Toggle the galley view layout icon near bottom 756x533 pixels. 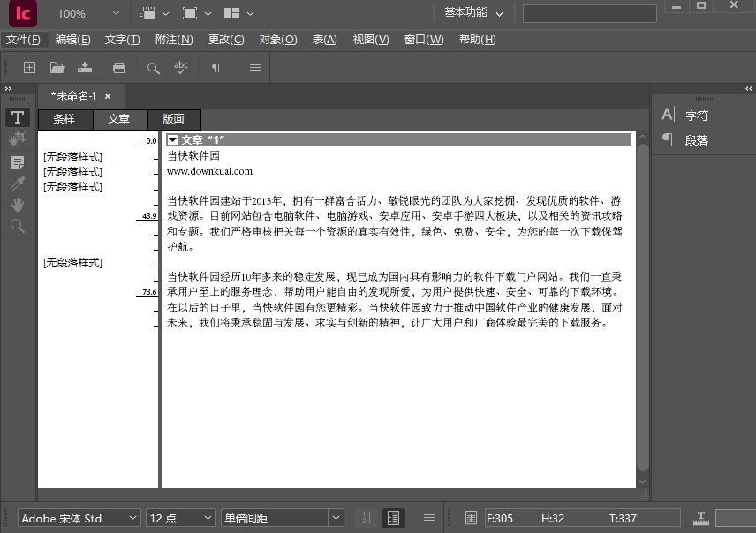click(x=394, y=518)
